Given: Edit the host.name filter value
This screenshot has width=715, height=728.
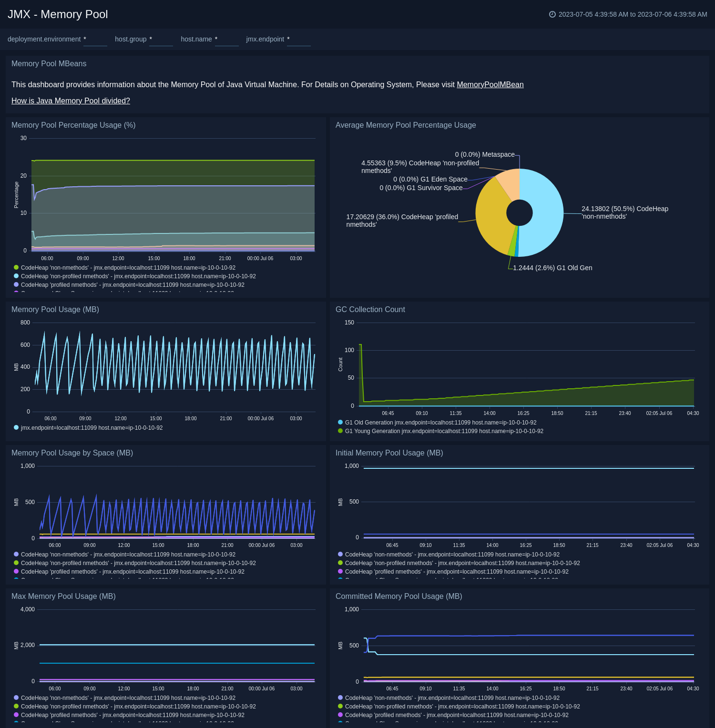Looking at the screenshot, I should (x=227, y=40).
